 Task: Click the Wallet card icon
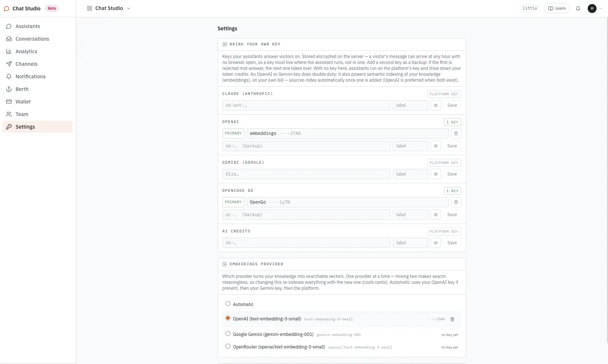coord(9,102)
